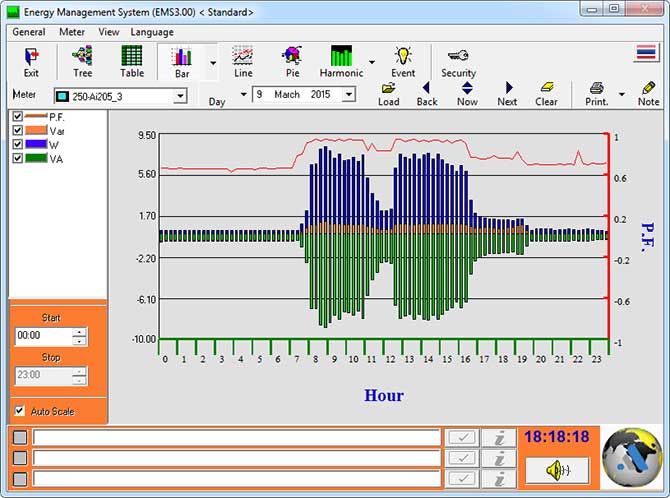Increase the Start time
The height and width of the screenshot is (498, 670).
79,332
